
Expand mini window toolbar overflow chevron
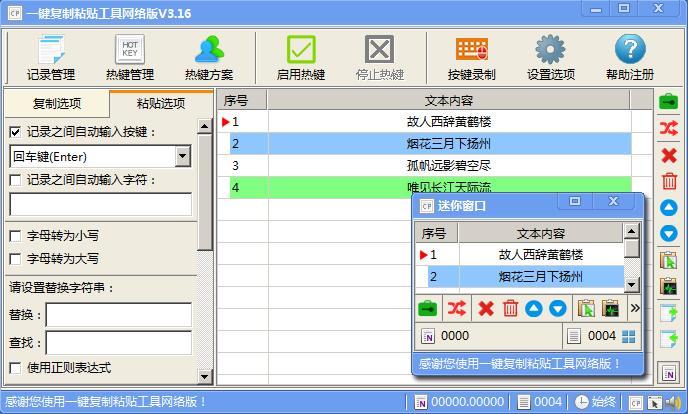pos(633,308)
